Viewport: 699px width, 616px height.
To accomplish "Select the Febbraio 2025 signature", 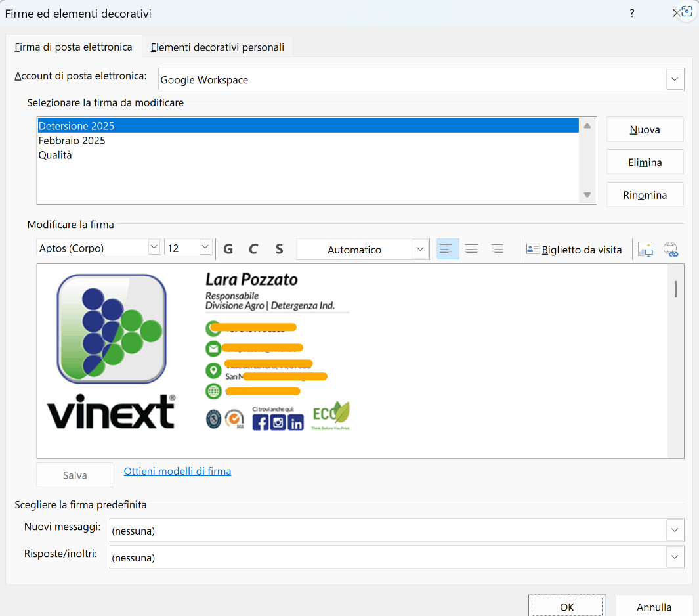I will pos(308,141).
